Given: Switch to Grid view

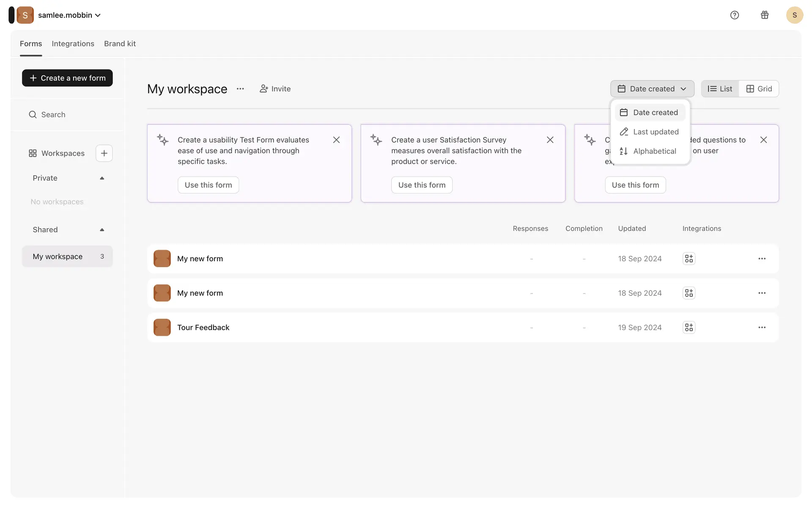Looking at the screenshot, I should (x=759, y=89).
